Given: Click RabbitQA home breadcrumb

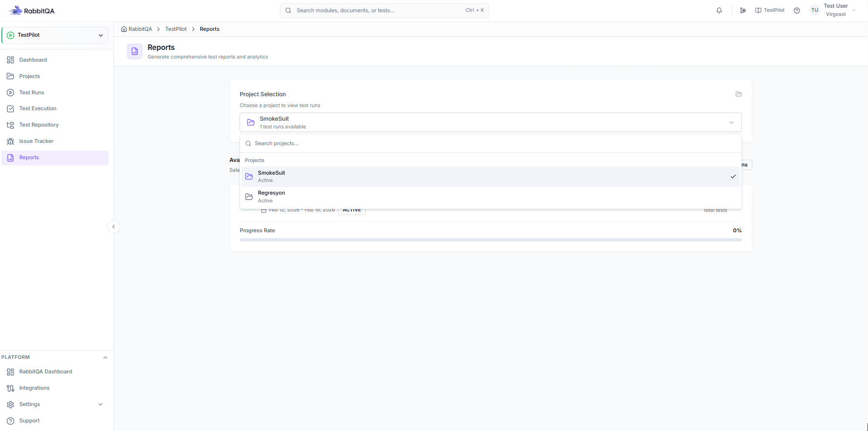Looking at the screenshot, I should 137,29.
